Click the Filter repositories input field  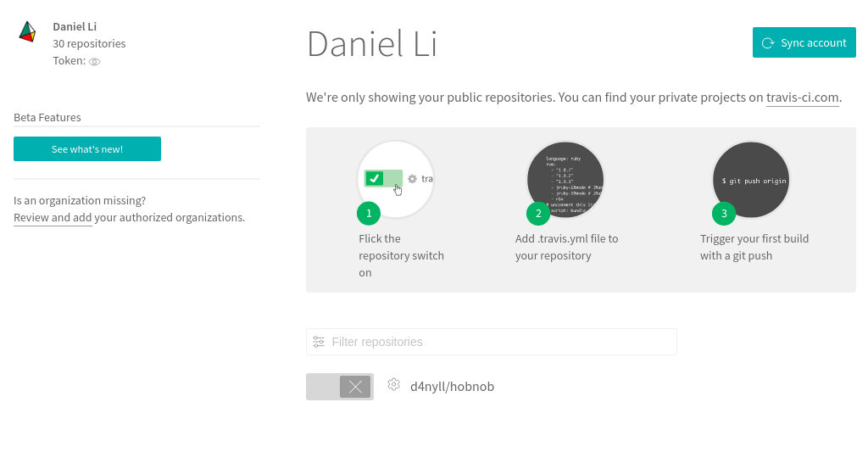point(500,342)
